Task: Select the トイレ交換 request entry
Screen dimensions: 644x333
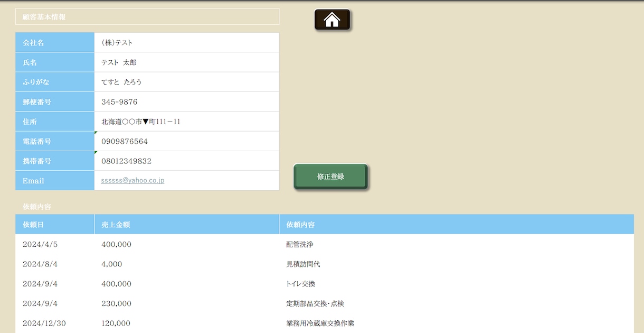Action: (x=301, y=284)
